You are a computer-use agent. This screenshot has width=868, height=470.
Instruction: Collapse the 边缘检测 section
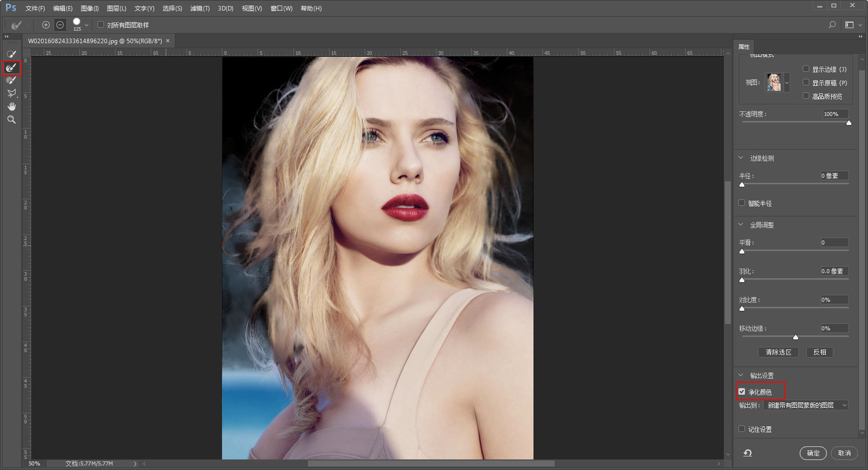(x=741, y=158)
